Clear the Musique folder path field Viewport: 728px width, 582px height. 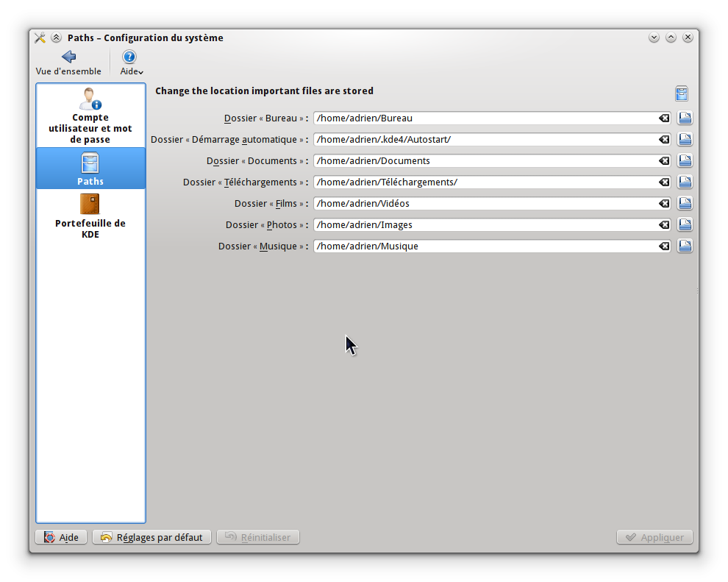(x=664, y=246)
